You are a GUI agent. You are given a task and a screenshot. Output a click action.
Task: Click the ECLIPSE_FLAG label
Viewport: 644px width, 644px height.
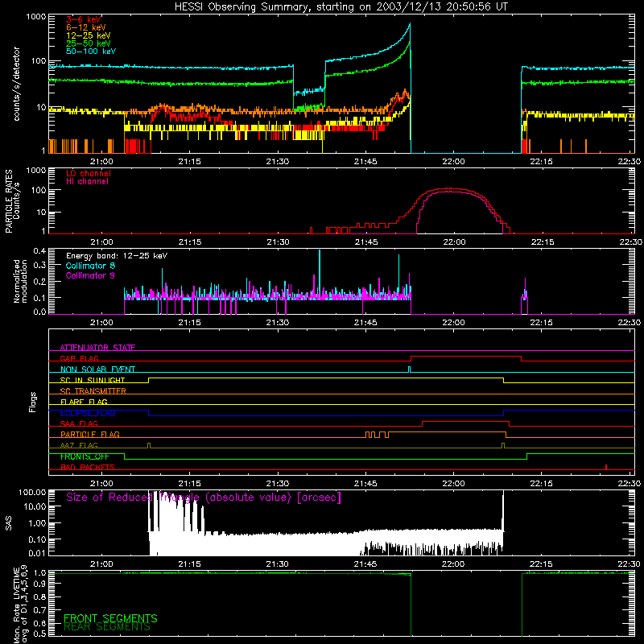pyautogui.click(x=88, y=413)
